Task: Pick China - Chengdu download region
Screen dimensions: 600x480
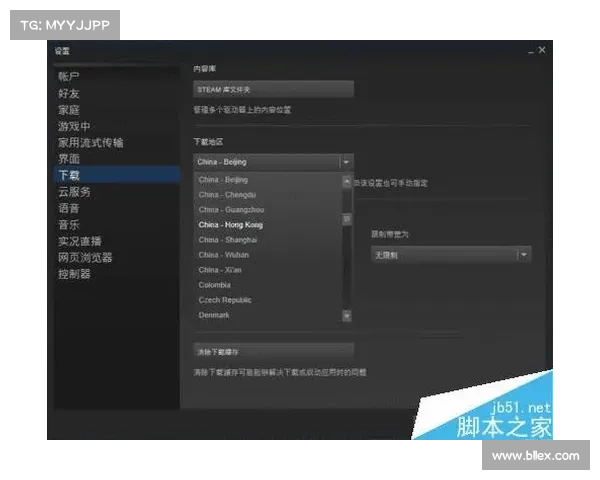Action: coord(227,195)
